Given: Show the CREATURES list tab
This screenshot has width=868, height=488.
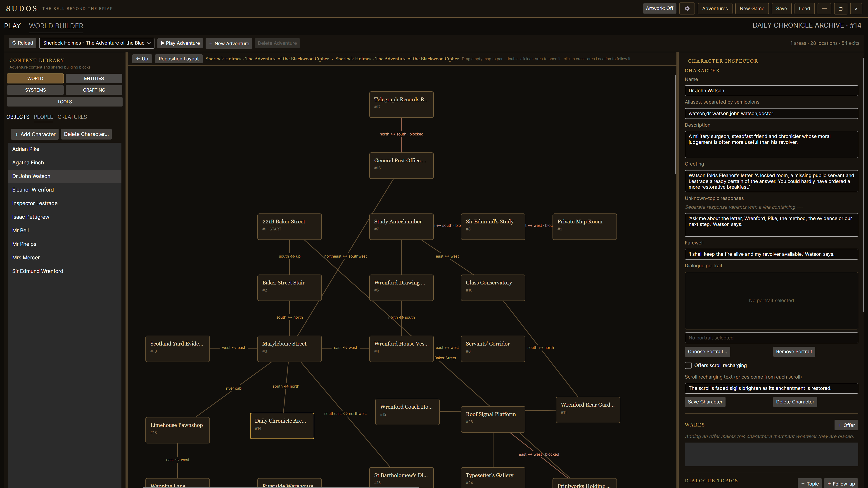Looking at the screenshot, I should (72, 117).
